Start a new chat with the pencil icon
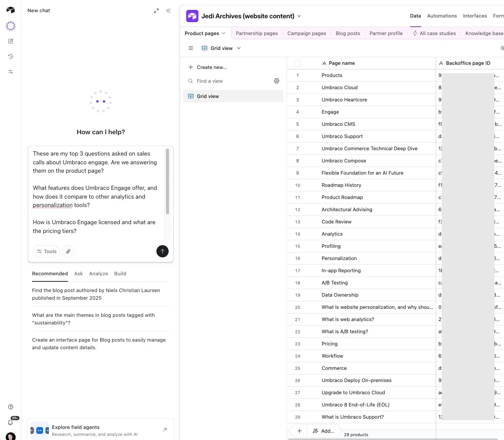This screenshot has width=504, height=440. coord(10,41)
